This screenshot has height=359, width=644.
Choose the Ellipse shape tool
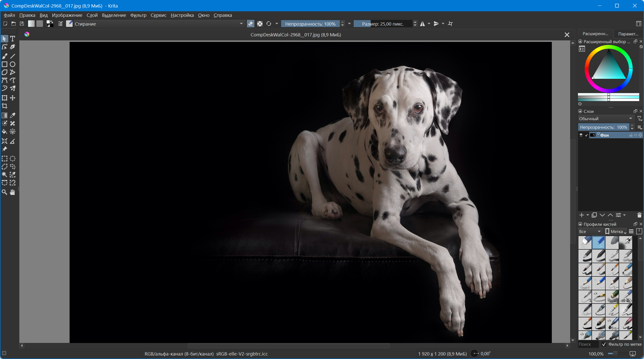tap(13, 64)
